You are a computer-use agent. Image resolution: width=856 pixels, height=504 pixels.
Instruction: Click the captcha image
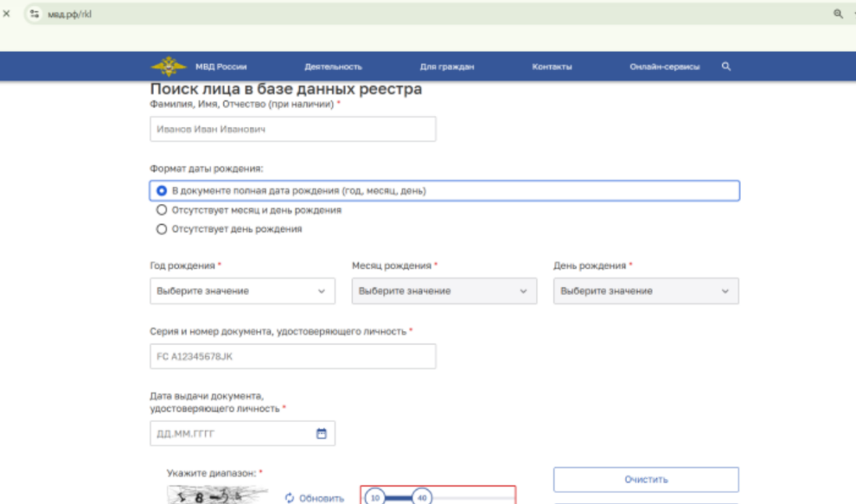[x=217, y=496]
